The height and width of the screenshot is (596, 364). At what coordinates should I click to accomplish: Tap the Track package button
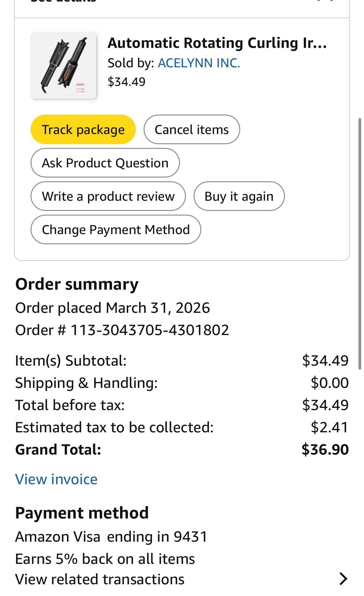point(83,129)
